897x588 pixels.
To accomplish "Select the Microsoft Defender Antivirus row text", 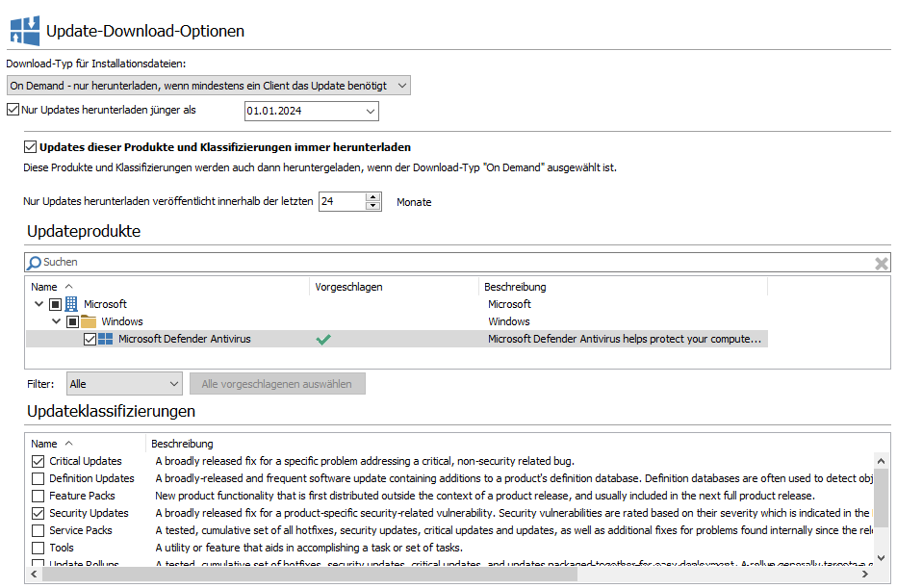I will click(184, 339).
